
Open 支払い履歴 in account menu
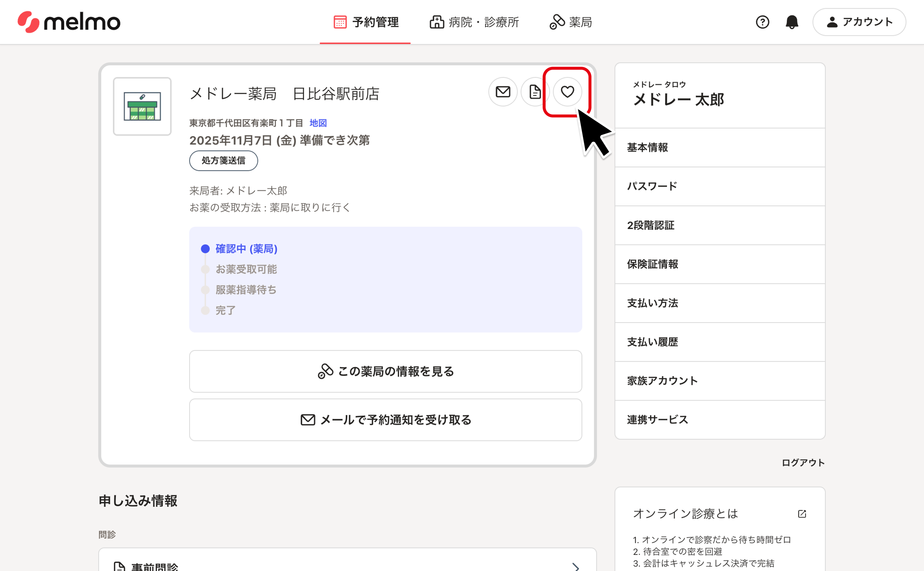pyautogui.click(x=720, y=342)
